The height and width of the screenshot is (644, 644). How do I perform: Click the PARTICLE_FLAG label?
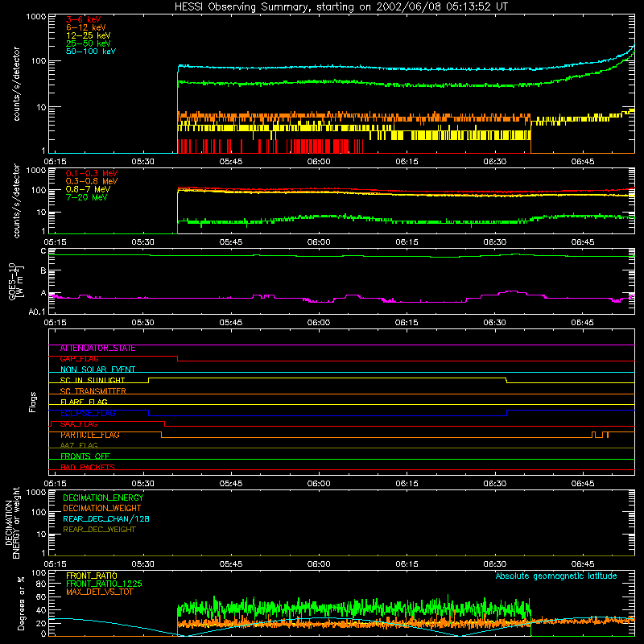click(x=90, y=435)
